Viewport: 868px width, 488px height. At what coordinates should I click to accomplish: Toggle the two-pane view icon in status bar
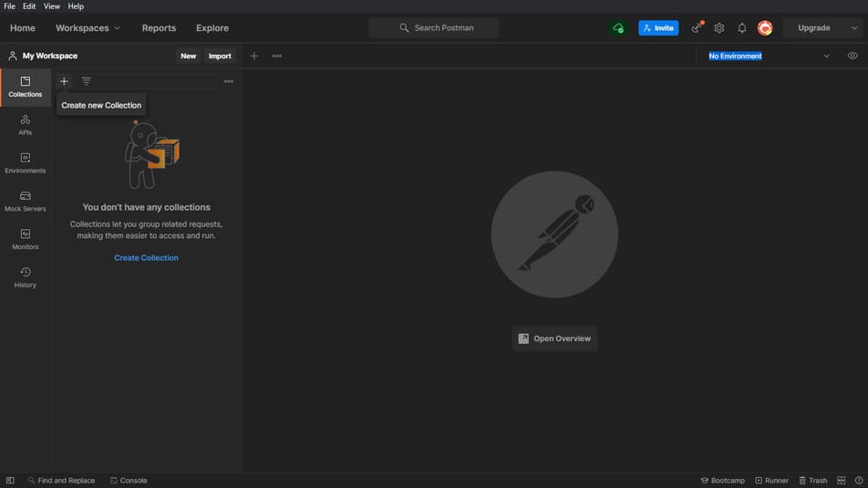841,480
